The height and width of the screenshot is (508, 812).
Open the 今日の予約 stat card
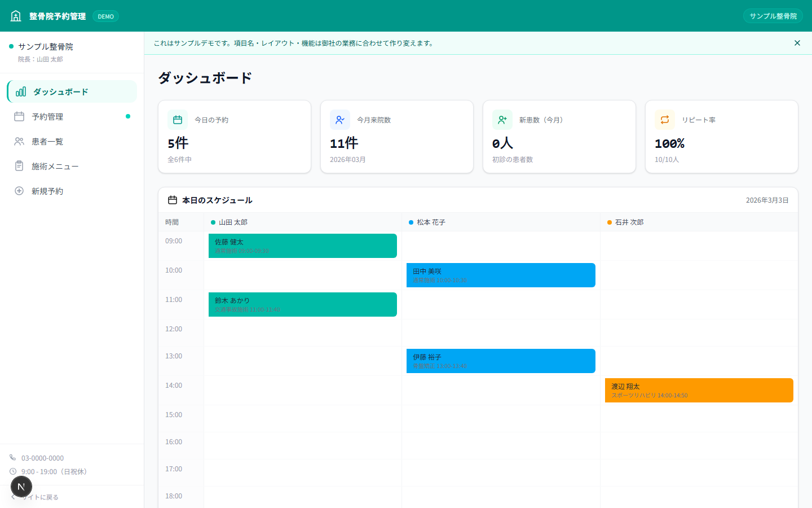point(235,137)
